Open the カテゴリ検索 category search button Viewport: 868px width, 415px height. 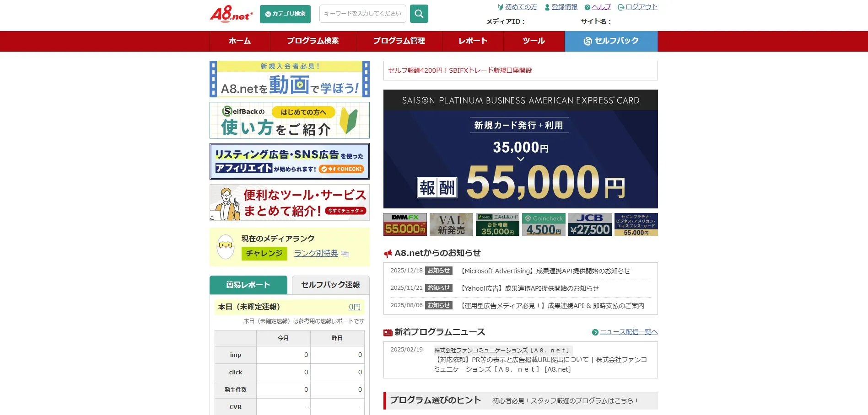[x=285, y=14]
